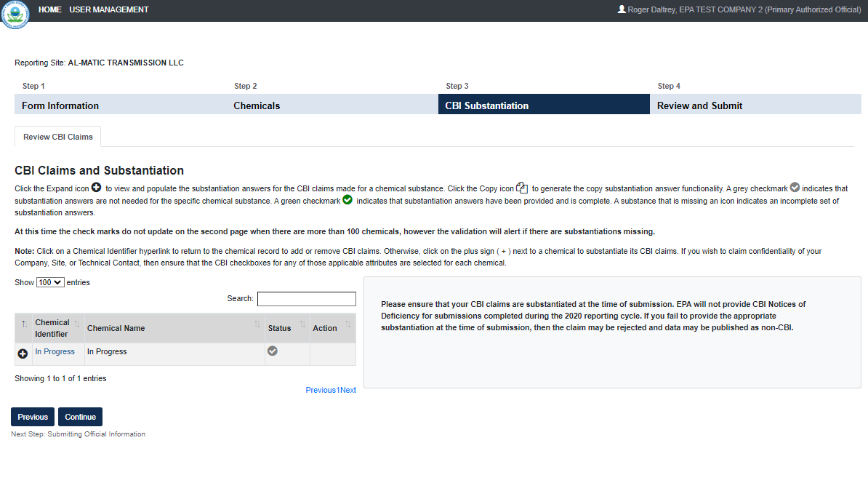
Task: Jump to Step 2 Chemicals
Action: [257, 105]
